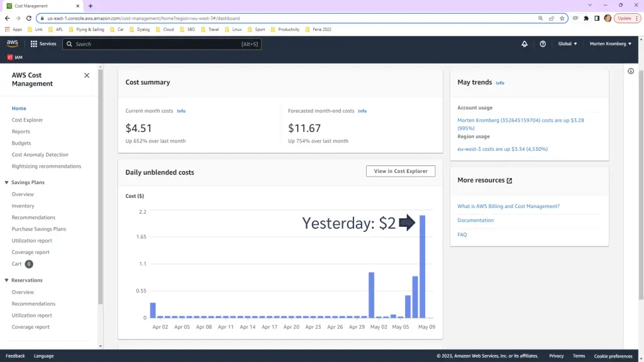Click the page vertical scrollbar

[641, 185]
